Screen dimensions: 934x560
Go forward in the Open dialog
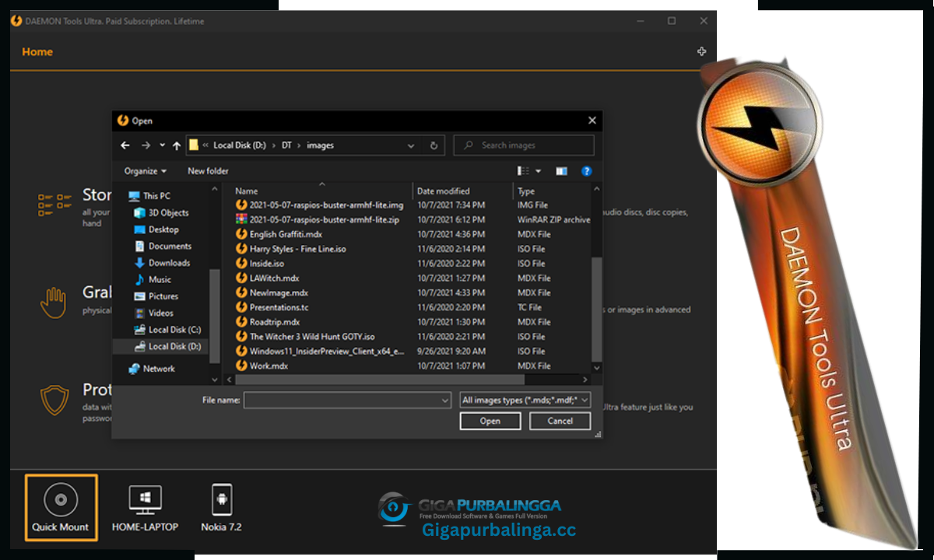click(146, 145)
